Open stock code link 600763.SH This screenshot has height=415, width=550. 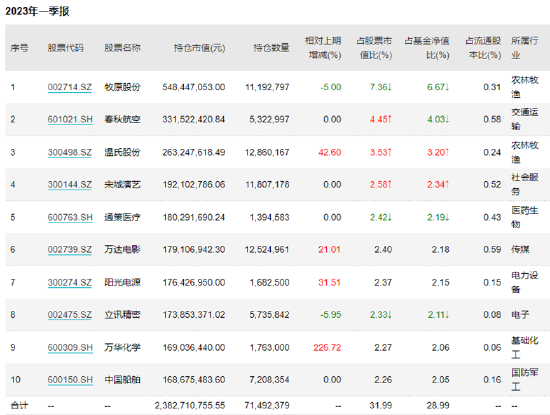pos(70,217)
